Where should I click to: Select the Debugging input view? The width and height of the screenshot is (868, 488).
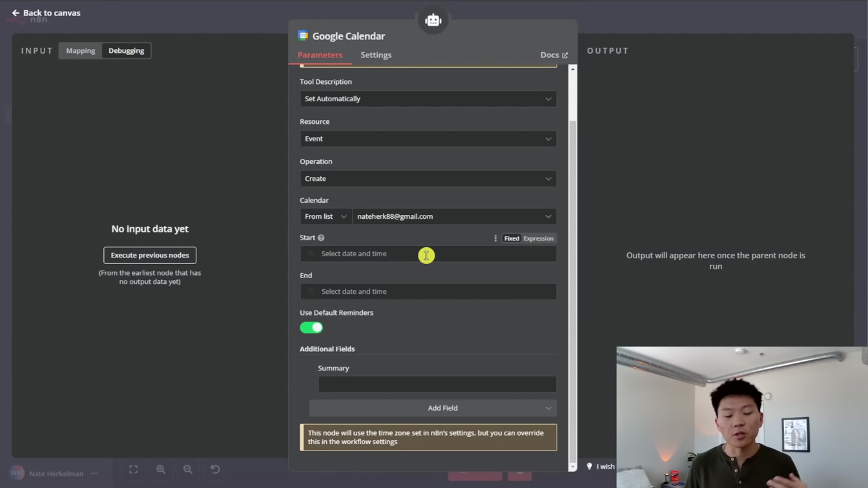[x=127, y=50]
